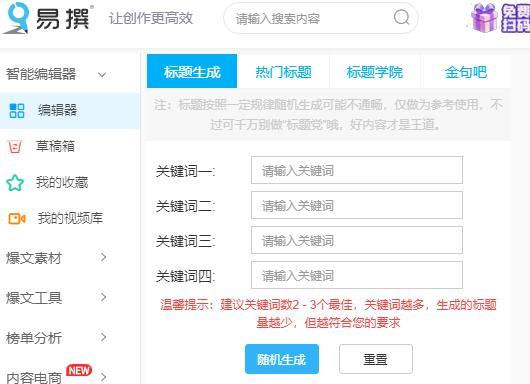This screenshot has width=530, height=384.
Task: Open the purple gift box promotion icon
Action: pos(484,18)
